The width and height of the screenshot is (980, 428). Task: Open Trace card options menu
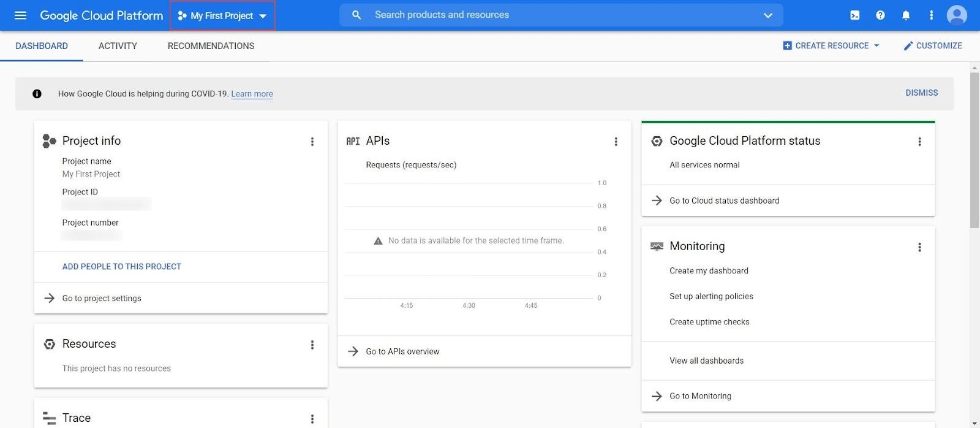(312, 419)
